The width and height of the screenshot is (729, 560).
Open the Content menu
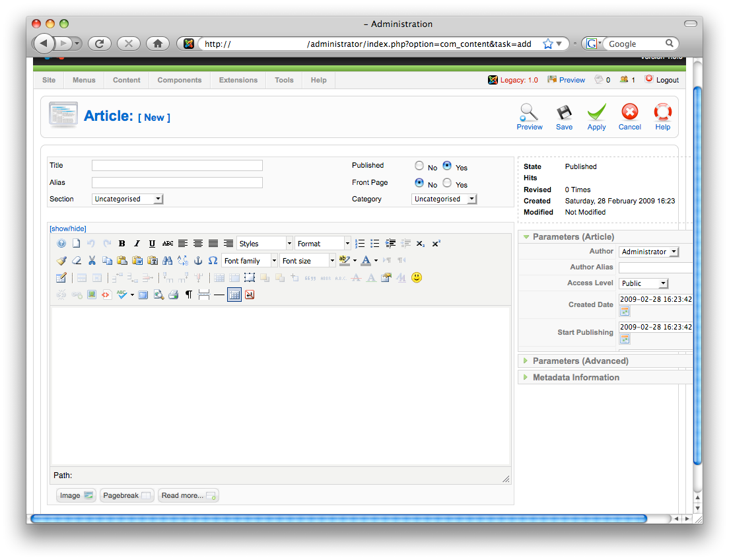click(127, 80)
